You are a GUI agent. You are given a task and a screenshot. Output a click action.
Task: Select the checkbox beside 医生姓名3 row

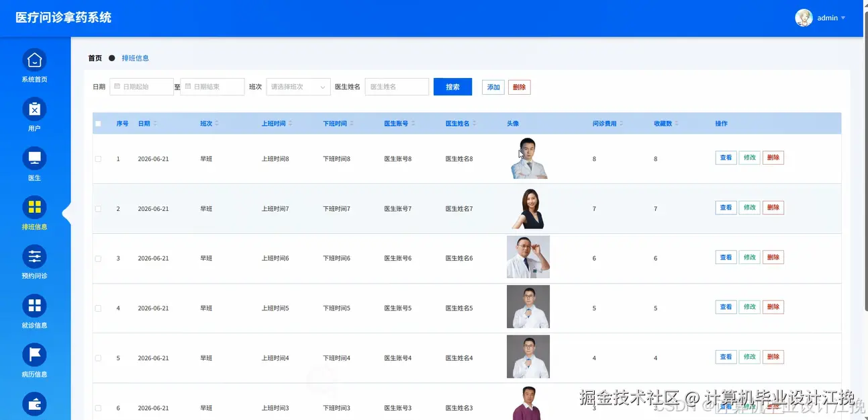[97, 407]
